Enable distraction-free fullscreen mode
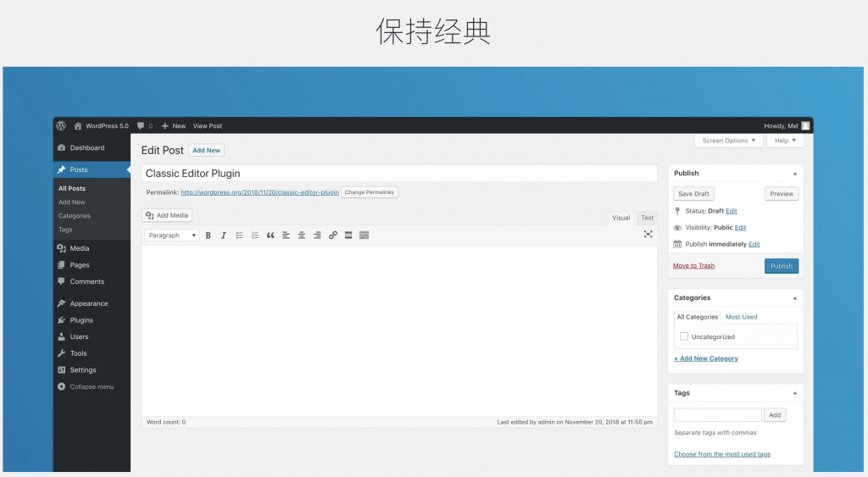Image resolution: width=868 pixels, height=477 pixels. (x=648, y=235)
